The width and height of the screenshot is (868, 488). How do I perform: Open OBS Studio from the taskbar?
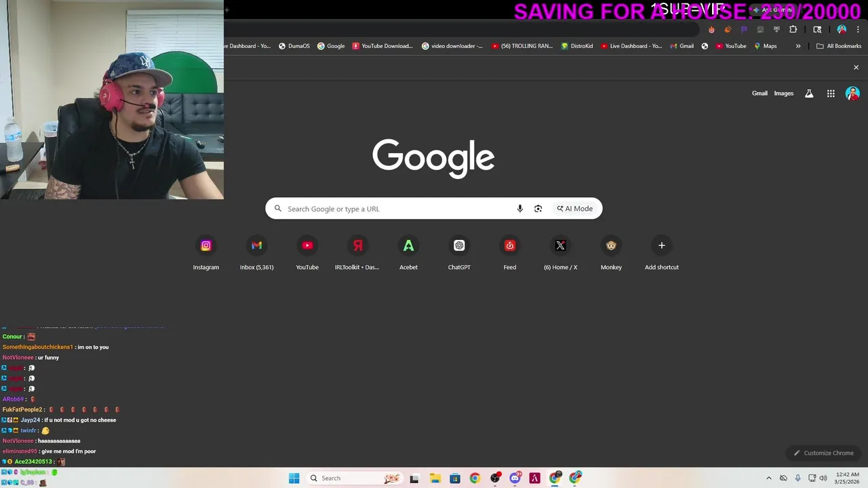pyautogui.click(x=495, y=479)
